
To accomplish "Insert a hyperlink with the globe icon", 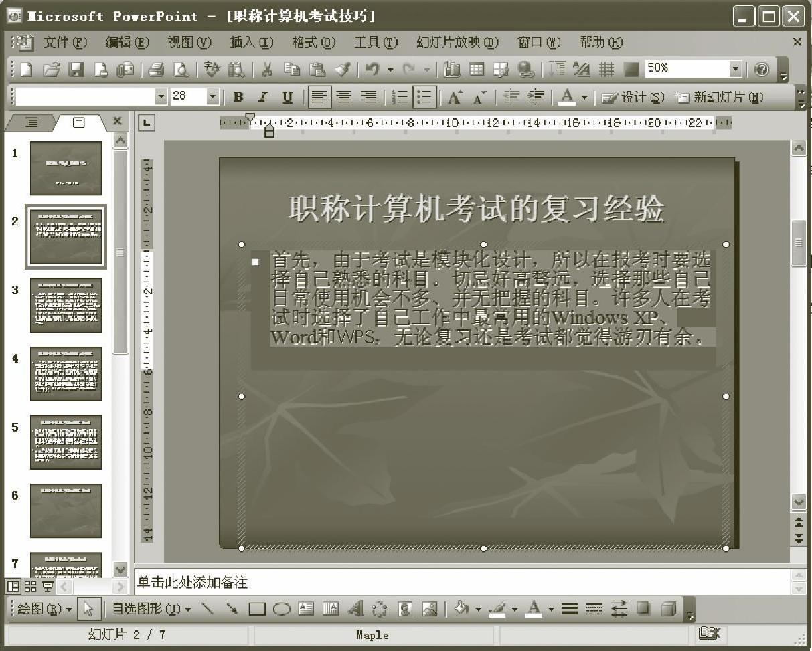I will pyautogui.click(x=526, y=69).
